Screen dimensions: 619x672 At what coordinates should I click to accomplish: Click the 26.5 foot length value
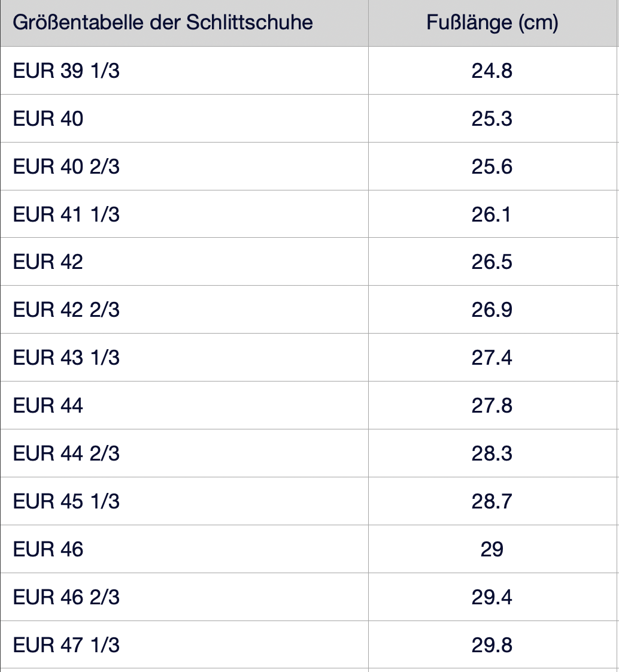(492, 262)
